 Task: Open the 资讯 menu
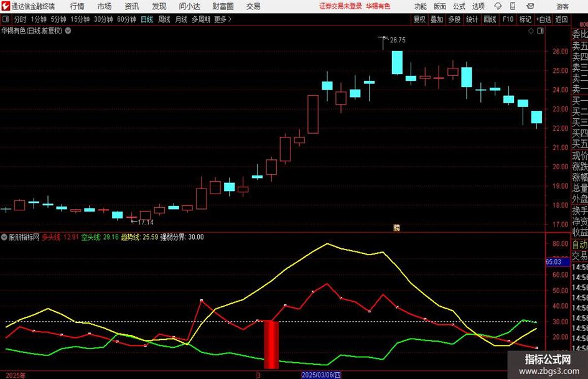132,6
